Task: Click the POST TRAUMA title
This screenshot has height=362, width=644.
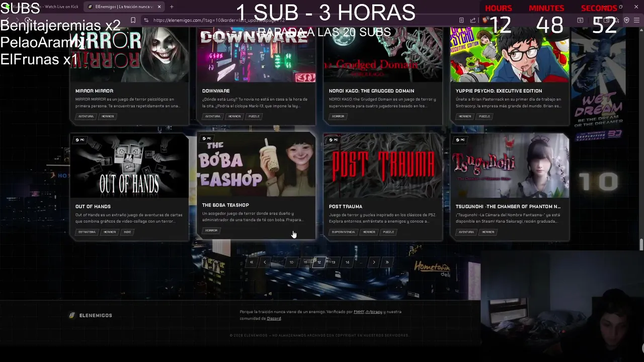Action: point(346,207)
